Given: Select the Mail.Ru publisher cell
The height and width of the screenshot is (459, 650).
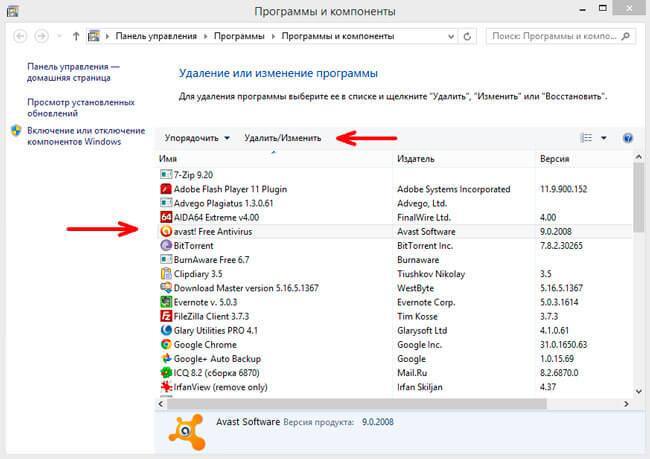Looking at the screenshot, I should [x=412, y=373].
